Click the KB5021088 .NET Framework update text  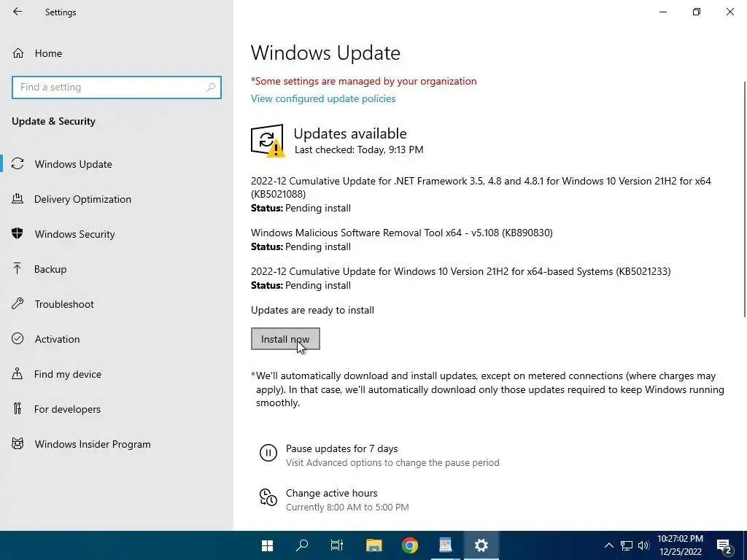(x=481, y=187)
